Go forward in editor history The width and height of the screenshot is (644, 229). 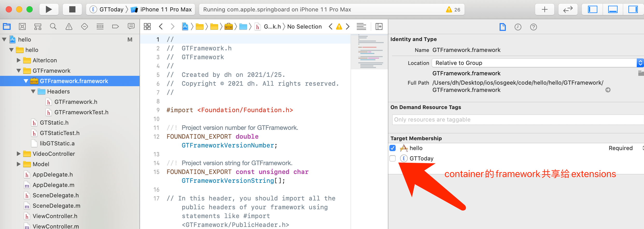173,26
